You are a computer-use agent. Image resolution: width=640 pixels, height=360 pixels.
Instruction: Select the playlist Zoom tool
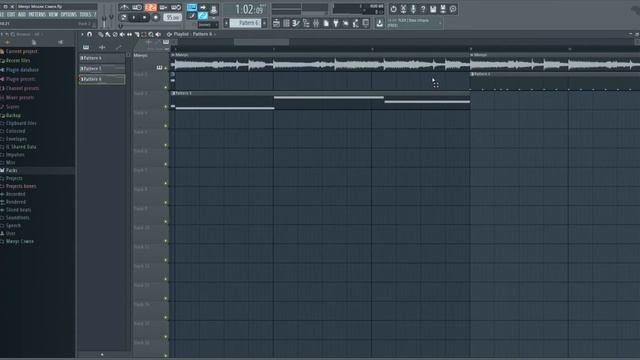point(151,34)
